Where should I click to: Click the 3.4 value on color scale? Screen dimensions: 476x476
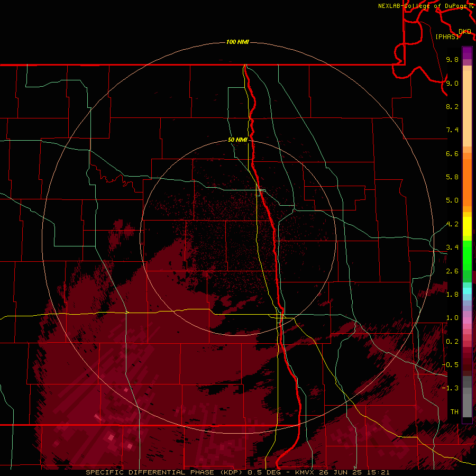452,248
